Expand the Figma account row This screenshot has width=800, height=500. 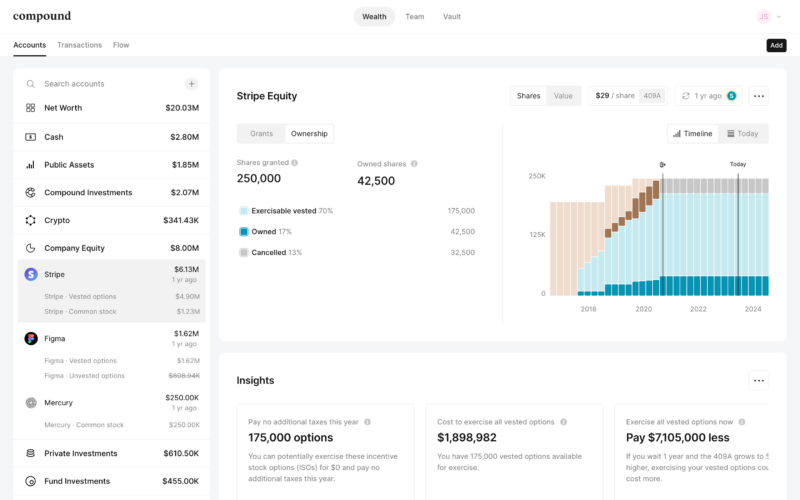pos(112,338)
